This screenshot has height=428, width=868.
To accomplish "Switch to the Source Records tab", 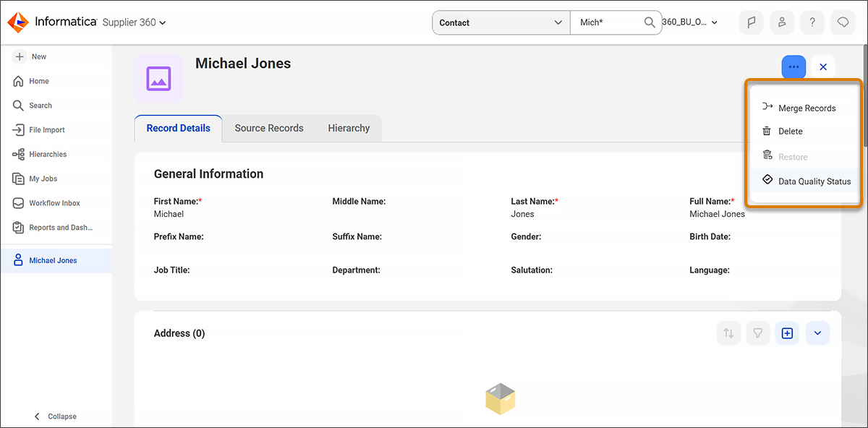I will coord(269,128).
